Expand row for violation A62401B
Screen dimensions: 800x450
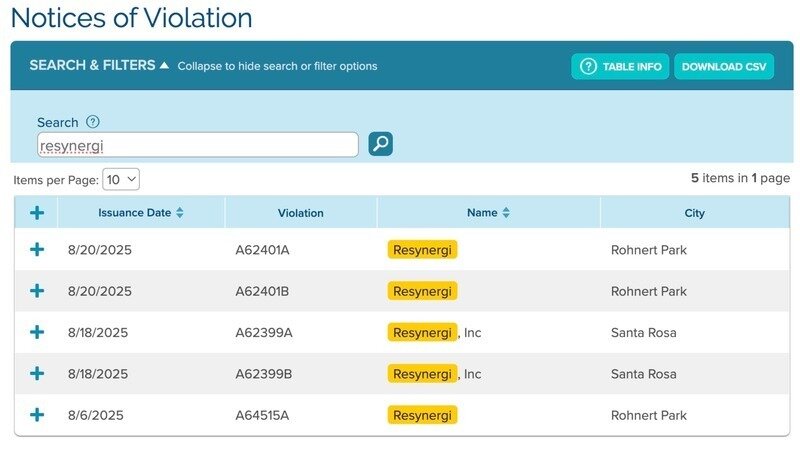click(37, 291)
